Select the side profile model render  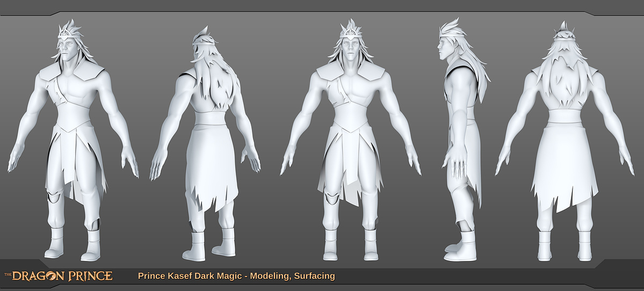(x=465, y=140)
